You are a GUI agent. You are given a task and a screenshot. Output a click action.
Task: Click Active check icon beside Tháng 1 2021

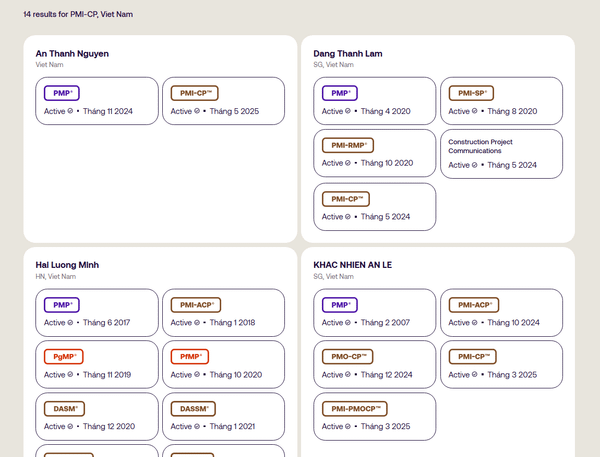[197, 426]
